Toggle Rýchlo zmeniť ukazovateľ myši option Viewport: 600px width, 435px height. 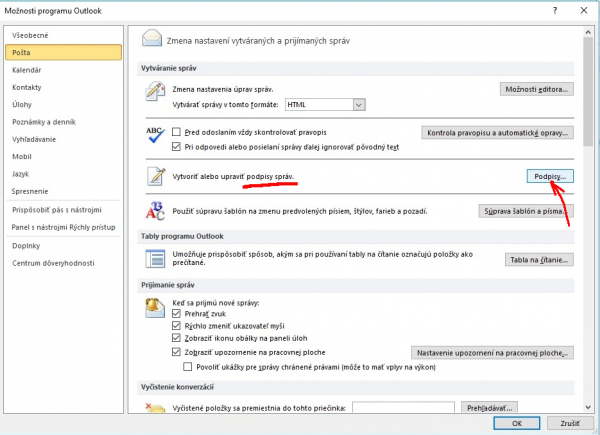pyautogui.click(x=176, y=326)
